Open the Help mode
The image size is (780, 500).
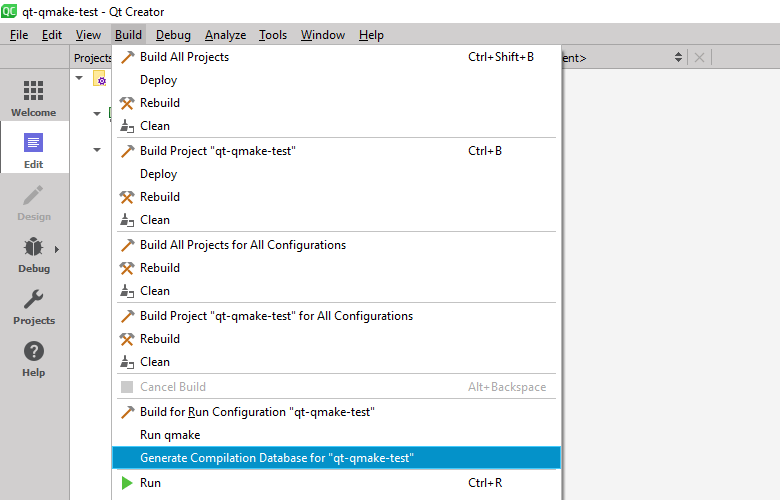click(x=33, y=358)
